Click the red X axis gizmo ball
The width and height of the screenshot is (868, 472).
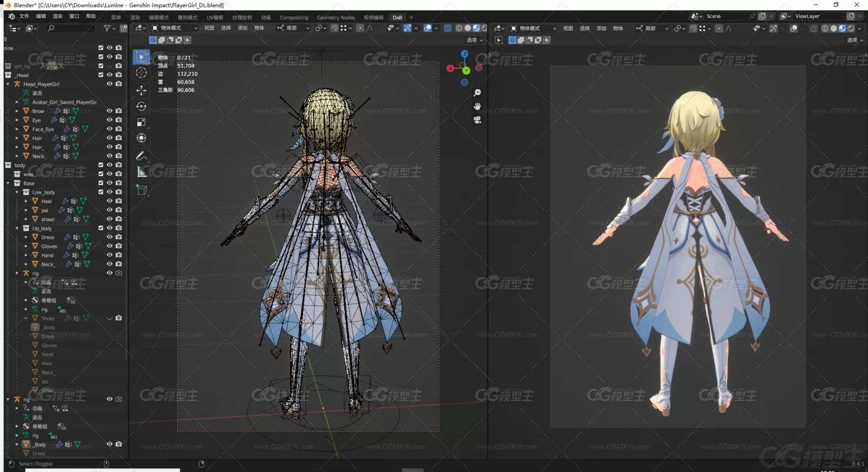click(x=450, y=68)
